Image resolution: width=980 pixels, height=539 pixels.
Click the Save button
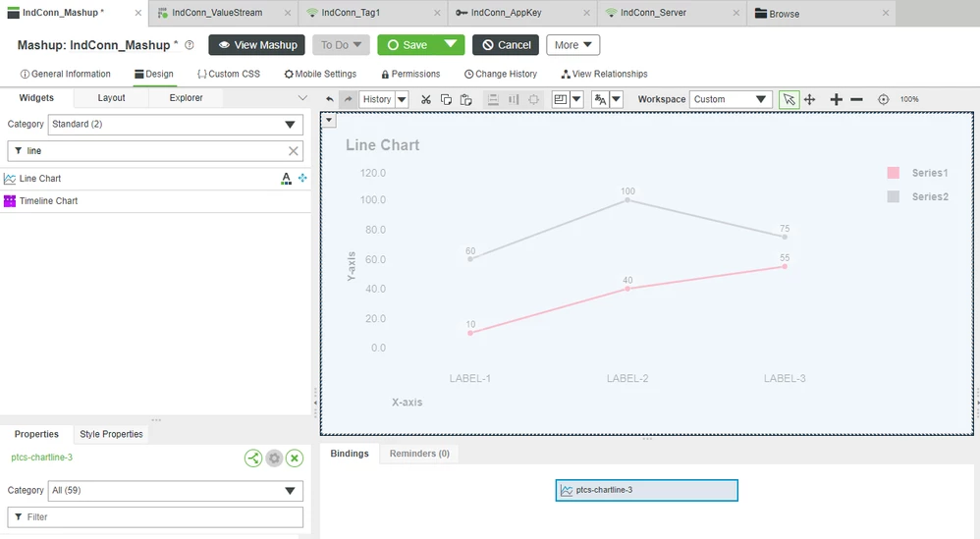[408, 45]
